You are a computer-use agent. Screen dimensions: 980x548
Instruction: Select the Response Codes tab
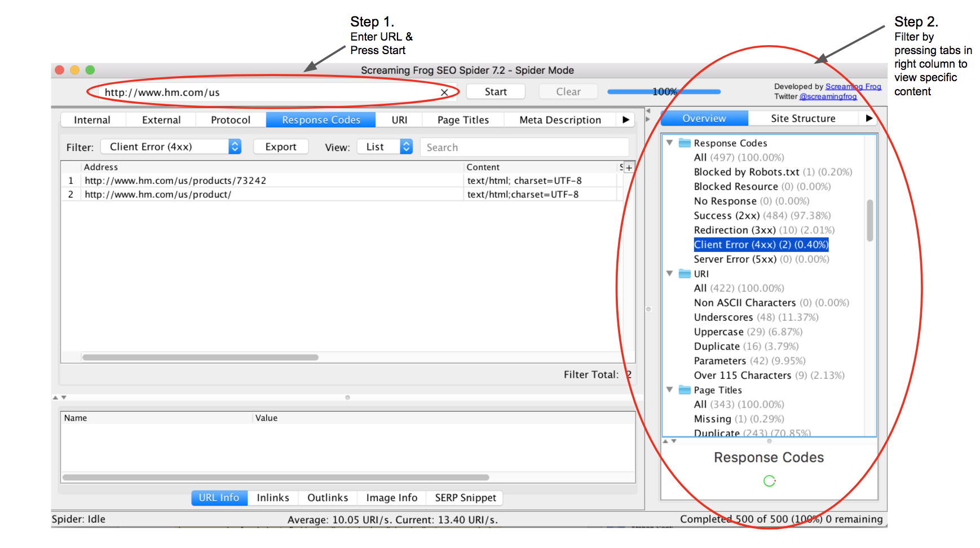pos(321,120)
